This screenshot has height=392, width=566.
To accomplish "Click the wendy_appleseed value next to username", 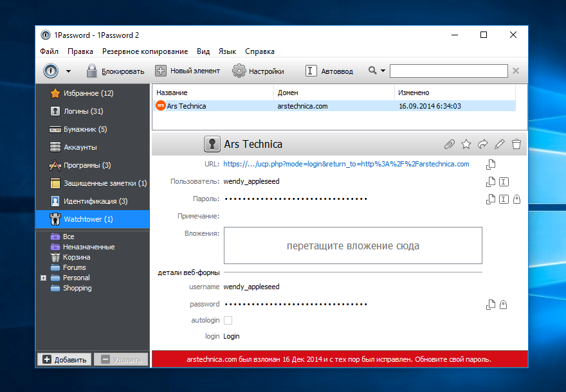I will click(x=251, y=287).
